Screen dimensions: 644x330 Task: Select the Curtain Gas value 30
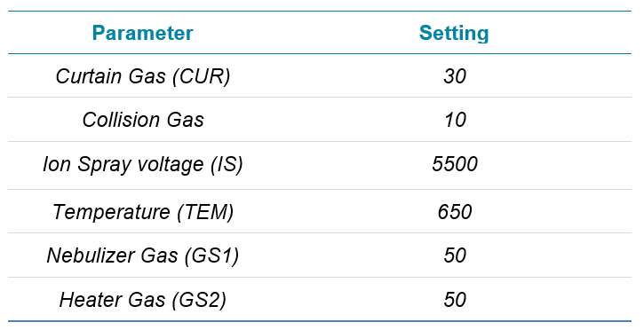click(x=455, y=76)
